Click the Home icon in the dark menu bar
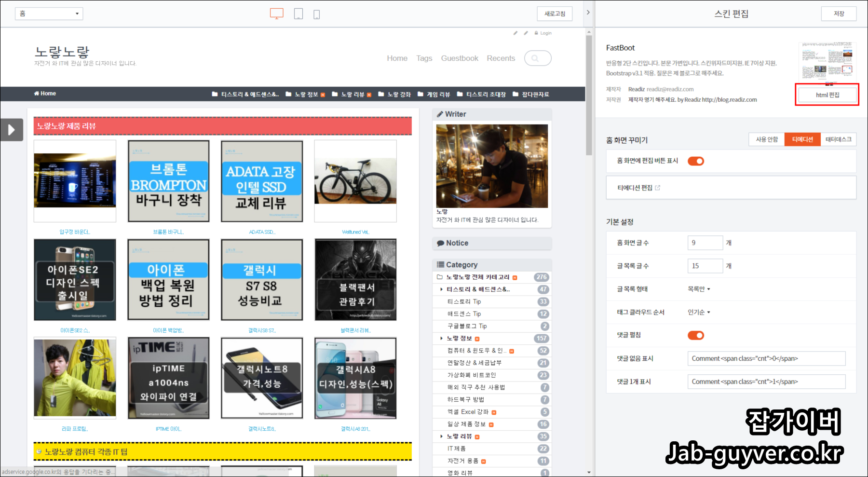Image resolution: width=868 pixels, height=477 pixels. pyautogui.click(x=37, y=93)
